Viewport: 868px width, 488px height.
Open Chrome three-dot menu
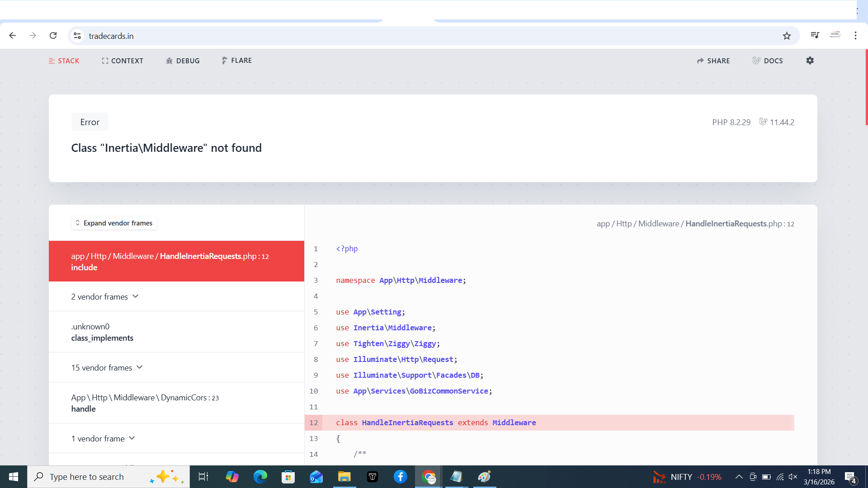[855, 36]
